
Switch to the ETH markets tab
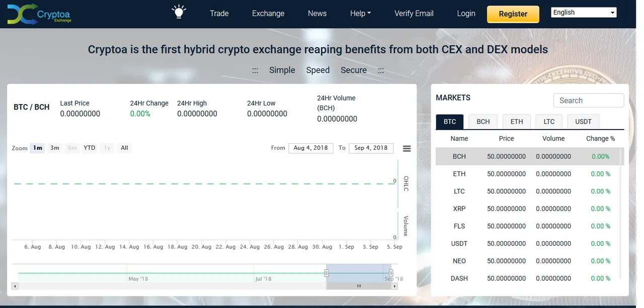(x=517, y=122)
